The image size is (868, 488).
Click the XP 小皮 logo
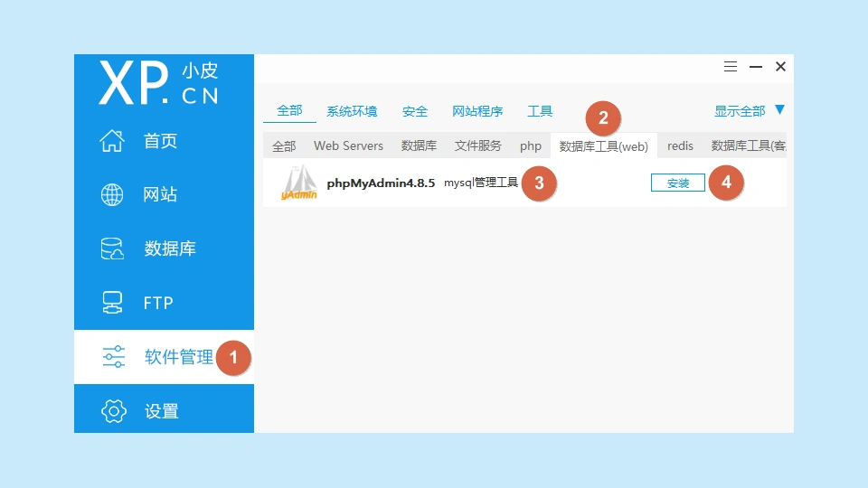click(x=159, y=83)
